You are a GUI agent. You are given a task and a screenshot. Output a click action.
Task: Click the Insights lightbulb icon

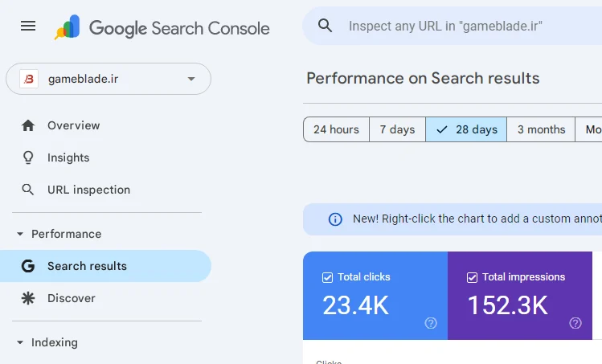coord(28,157)
